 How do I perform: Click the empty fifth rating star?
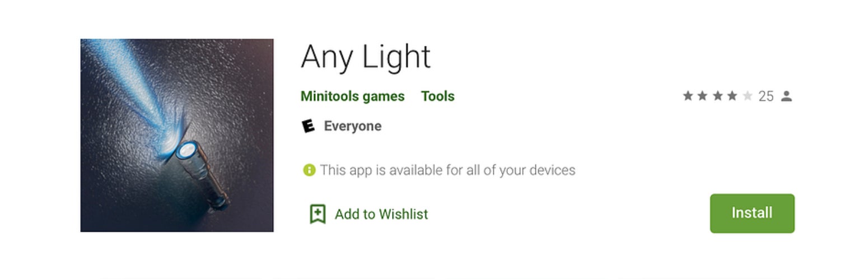747,96
